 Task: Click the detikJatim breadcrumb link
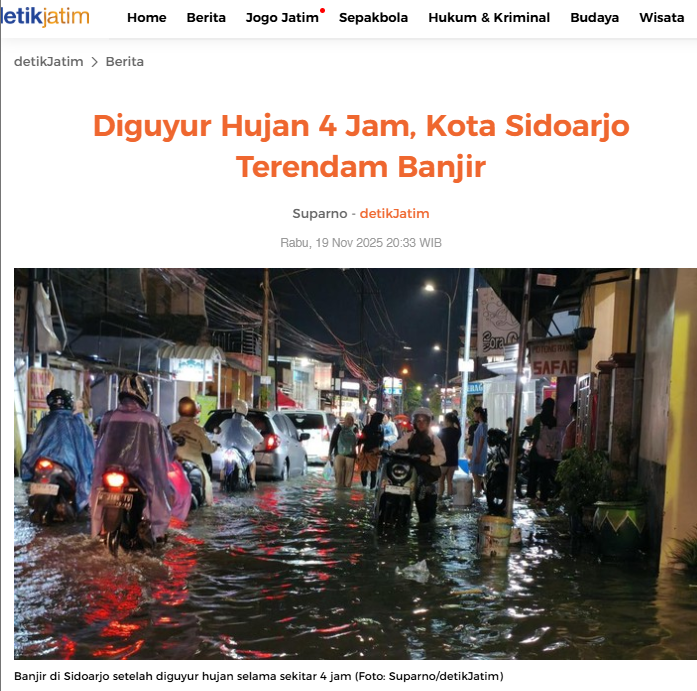click(48, 61)
